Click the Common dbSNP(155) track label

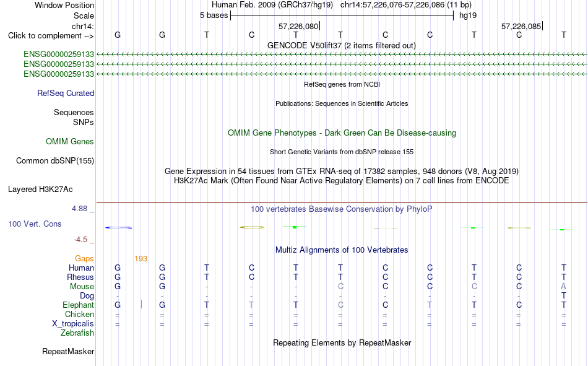pyautogui.click(x=55, y=160)
